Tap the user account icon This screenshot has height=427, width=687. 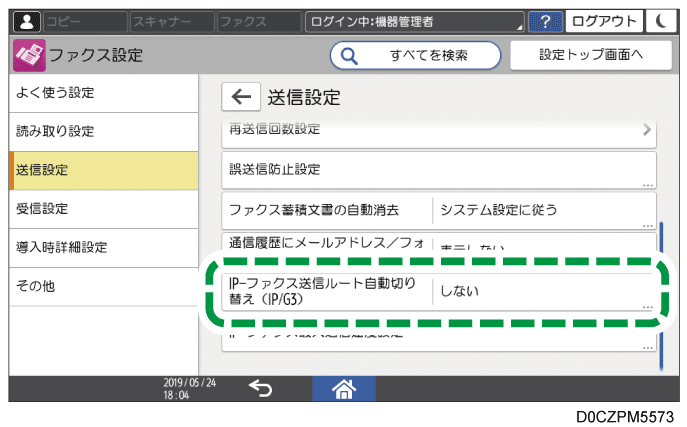pos(27,21)
